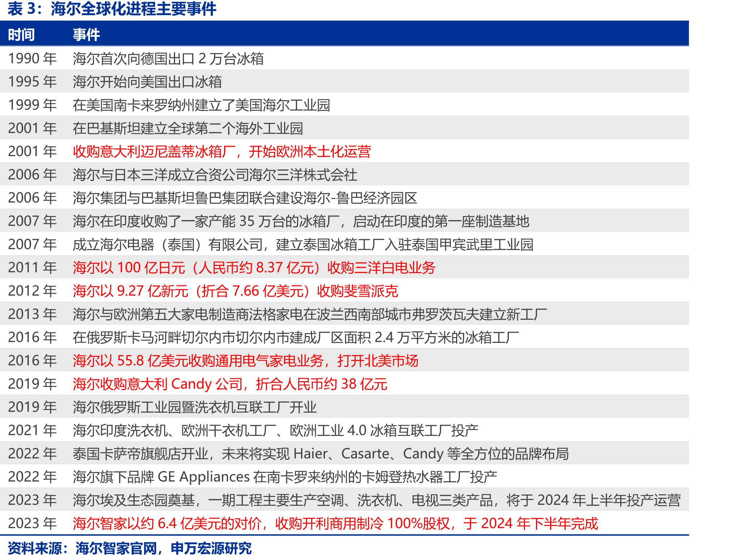The image size is (750, 560).
Task: Click the table title 表 3：海尔全球化进程主要事件
Action: tap(112, 9)
